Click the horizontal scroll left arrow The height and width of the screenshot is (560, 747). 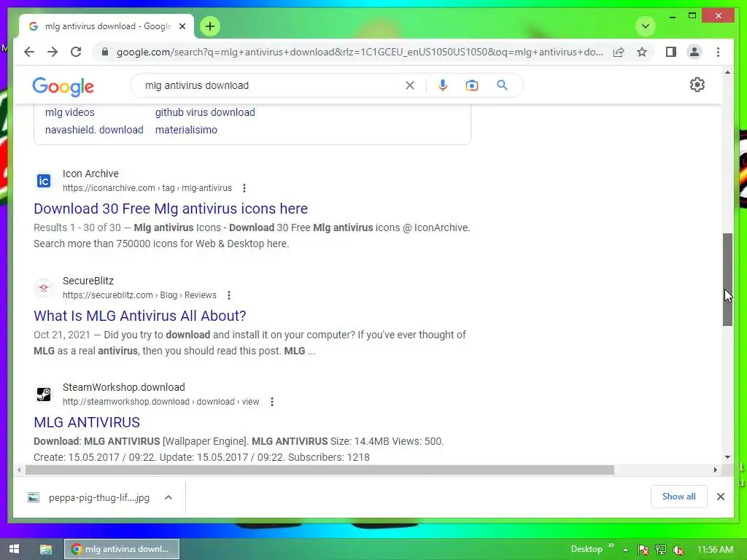(18, 470)
